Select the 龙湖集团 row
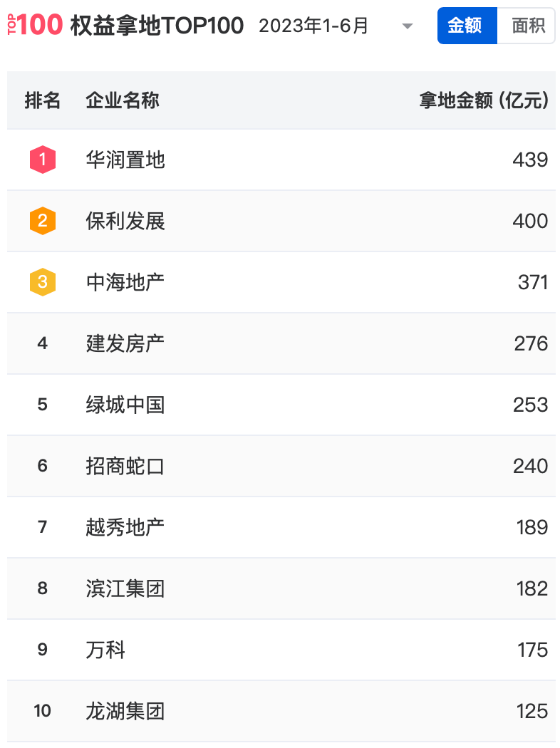This screenshot has height=748, width=560. coord(281,711)
